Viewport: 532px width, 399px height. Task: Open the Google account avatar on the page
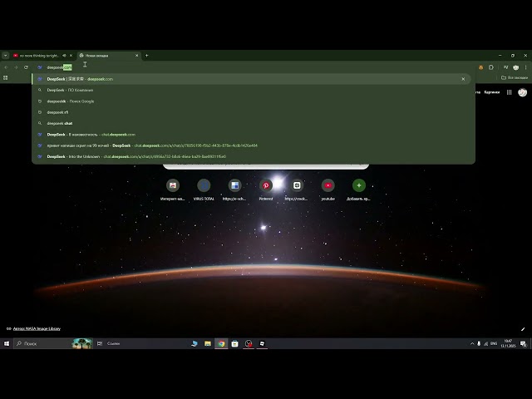click(x=523, y=92)
